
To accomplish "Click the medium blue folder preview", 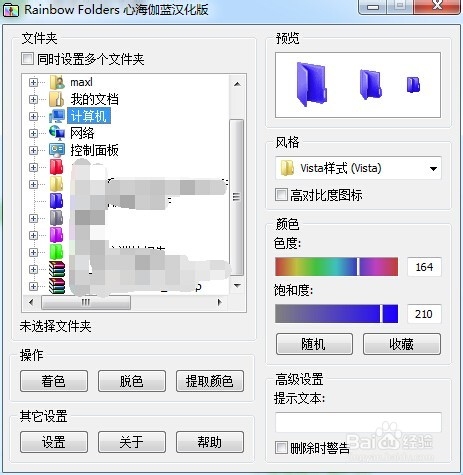I will (x=370, y=84).
